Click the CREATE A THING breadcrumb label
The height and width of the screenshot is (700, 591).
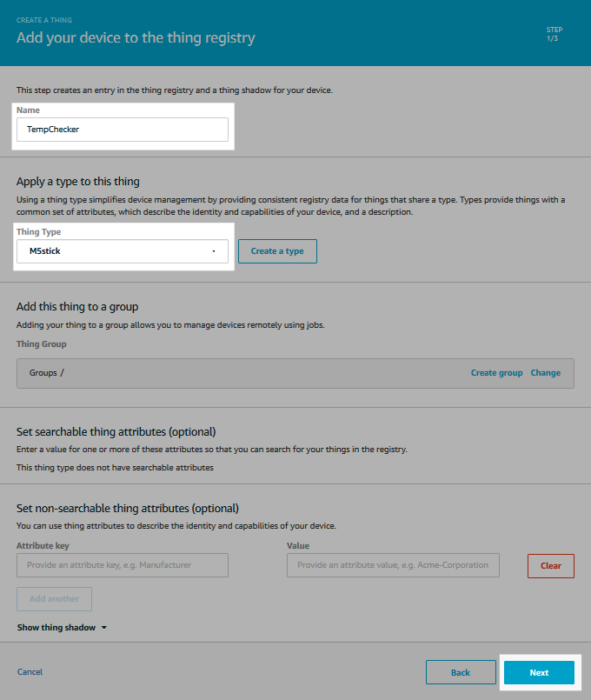pyautogui.click(x=44, y=19)
